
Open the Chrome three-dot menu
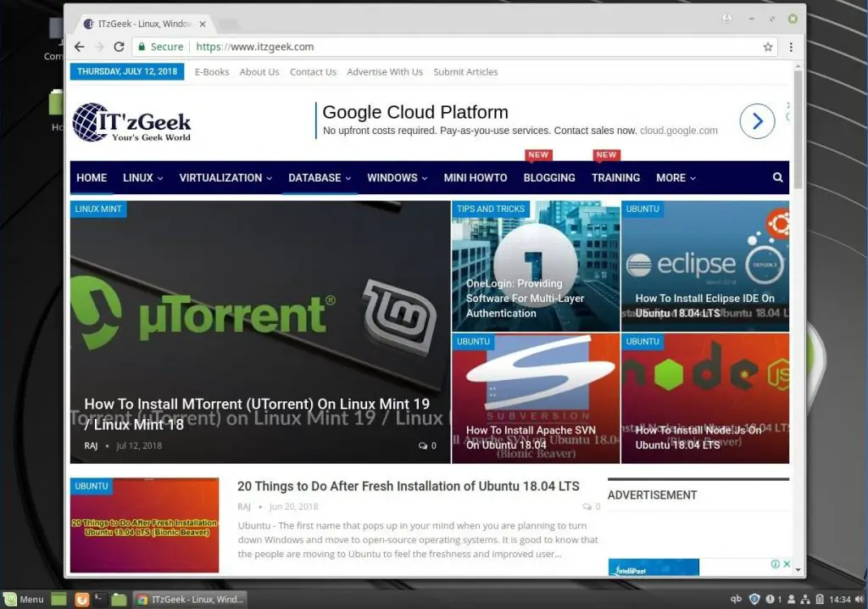coord(791,47)
